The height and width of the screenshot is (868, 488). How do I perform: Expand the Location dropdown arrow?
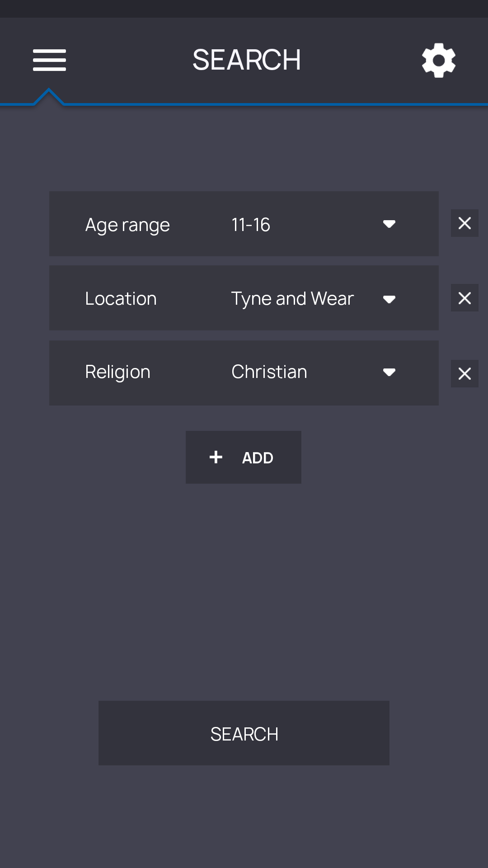coord(389,299)
